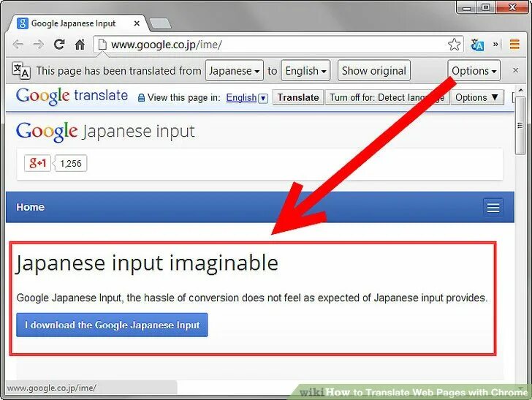Screen dimensions: 532x400
Task: Click the lock icon before View this page
Action: point(141,98)
